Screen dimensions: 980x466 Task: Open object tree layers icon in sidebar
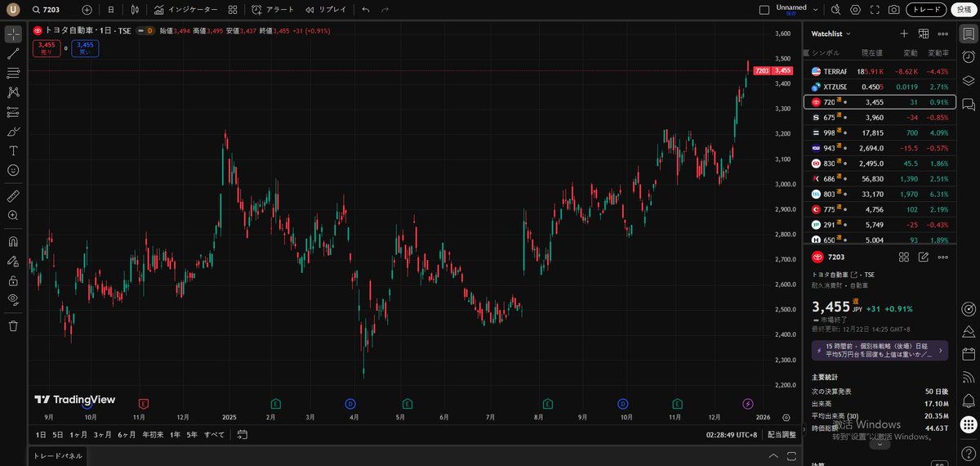[x=968, y=81]
